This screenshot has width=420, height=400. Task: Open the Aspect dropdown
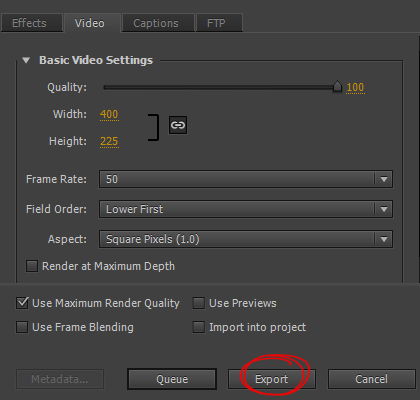[x=246, y=239]
